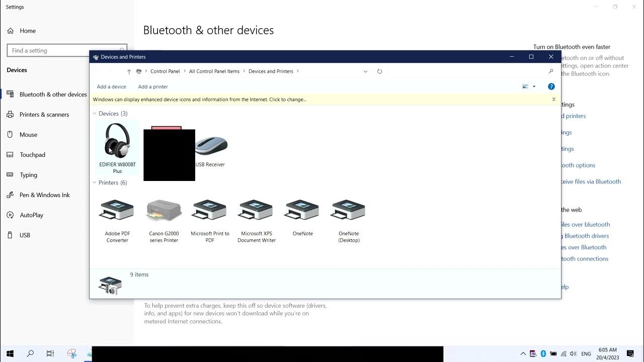The image size is (644, 362).
Task: Select the Microsoft Print to PDF printer
Action: 210,221
